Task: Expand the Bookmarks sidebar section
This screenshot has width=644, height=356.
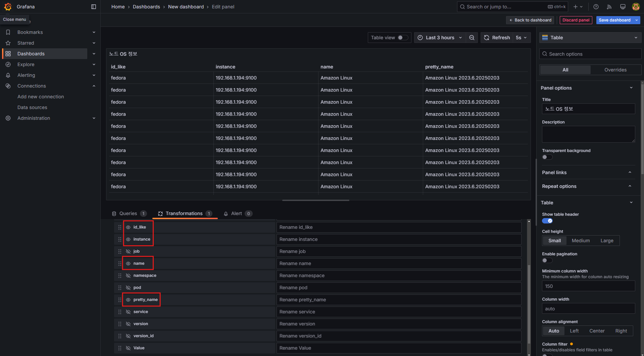Action: [94, 32]
